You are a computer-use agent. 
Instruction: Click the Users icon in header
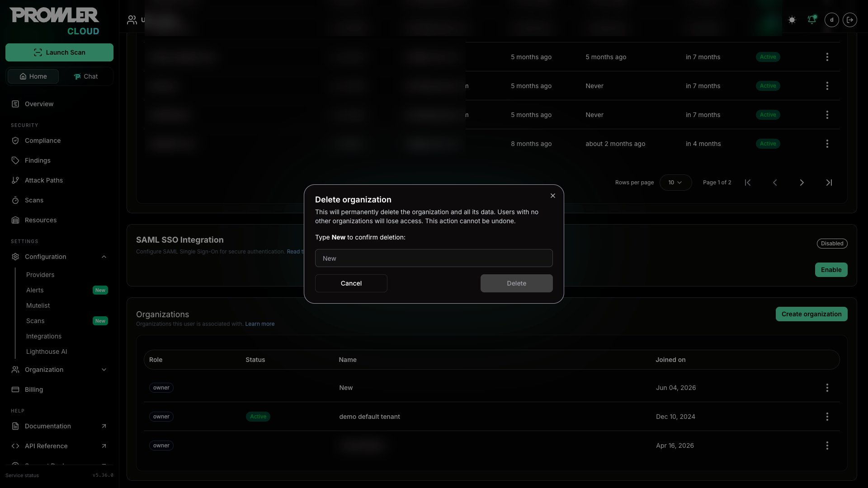132,20
